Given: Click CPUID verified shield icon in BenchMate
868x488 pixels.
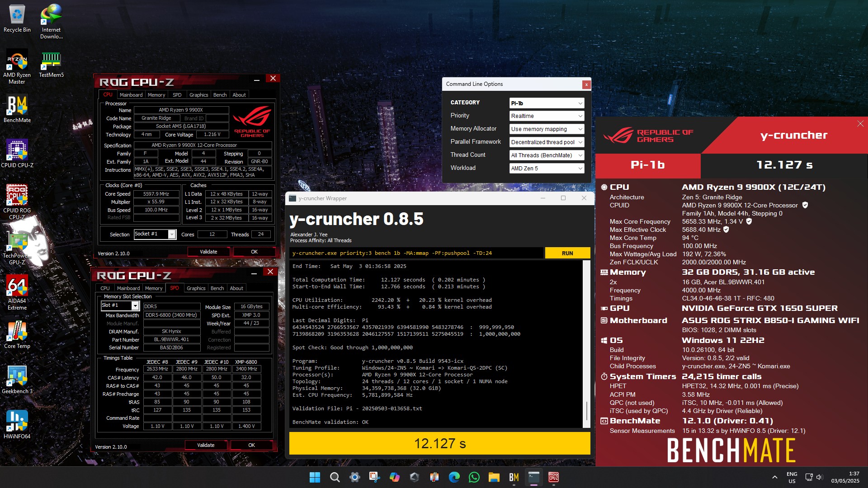Looking at the screenshot, I should pos(805,205).
